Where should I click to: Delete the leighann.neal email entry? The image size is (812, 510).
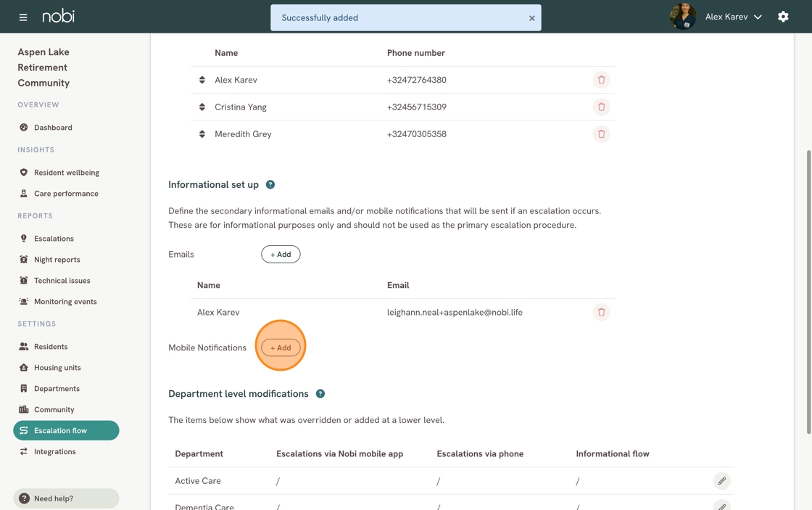coord(601,312)
